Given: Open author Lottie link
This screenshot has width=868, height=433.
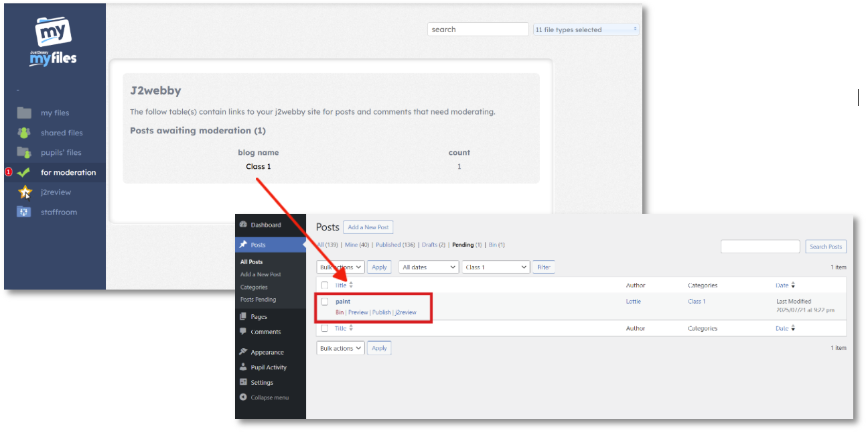Looking at the screenshot, I should click(x=633, y=302).
